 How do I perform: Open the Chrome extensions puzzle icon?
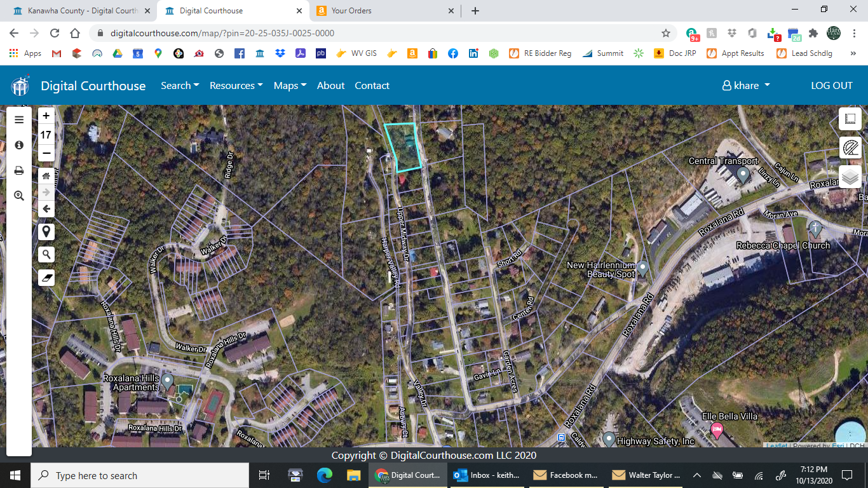[813, 33]
